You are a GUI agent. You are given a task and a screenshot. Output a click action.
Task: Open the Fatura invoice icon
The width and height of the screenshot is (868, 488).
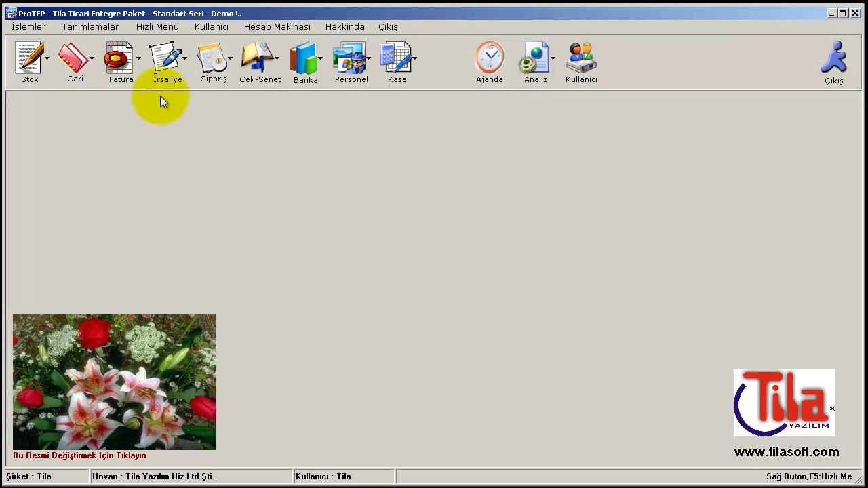point(119,58)
